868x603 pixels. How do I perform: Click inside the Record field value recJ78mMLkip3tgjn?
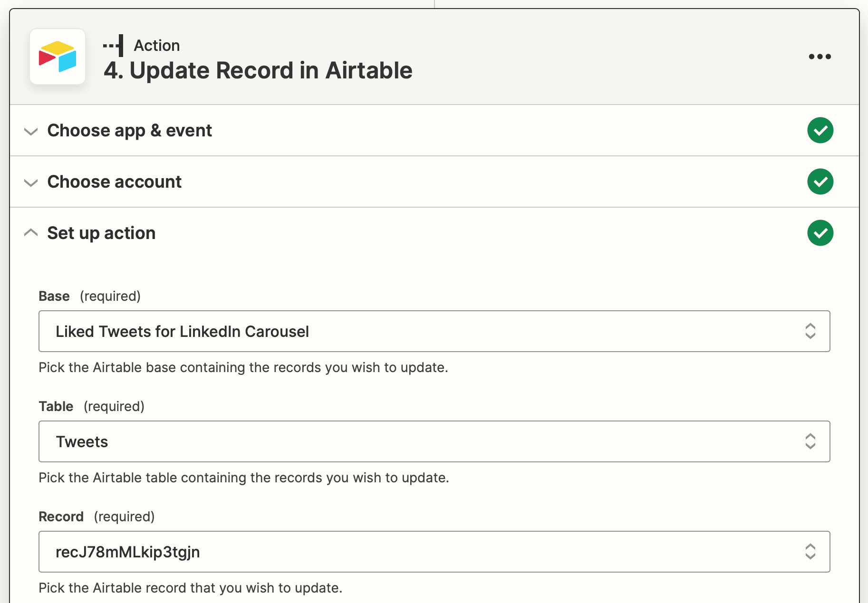coord(127,552)
